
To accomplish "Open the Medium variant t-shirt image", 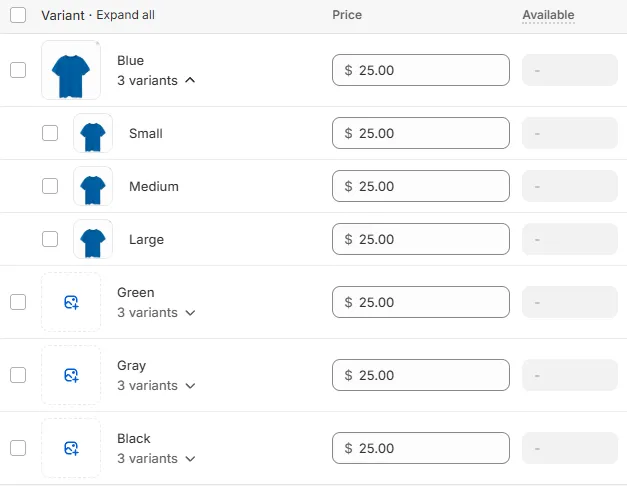I will tap(93, 186).
